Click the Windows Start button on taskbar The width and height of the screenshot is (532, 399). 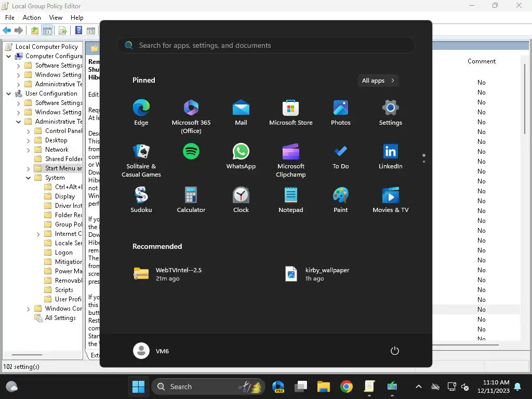point(138,387)
